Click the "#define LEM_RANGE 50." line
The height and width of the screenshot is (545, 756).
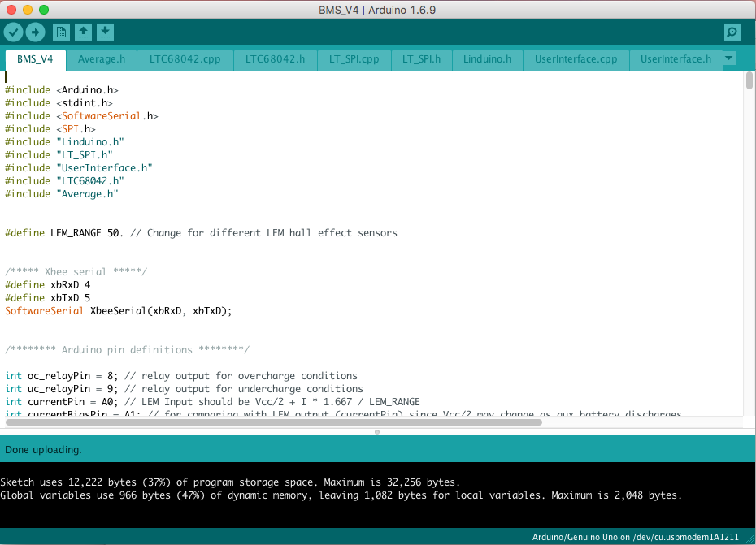201,233
